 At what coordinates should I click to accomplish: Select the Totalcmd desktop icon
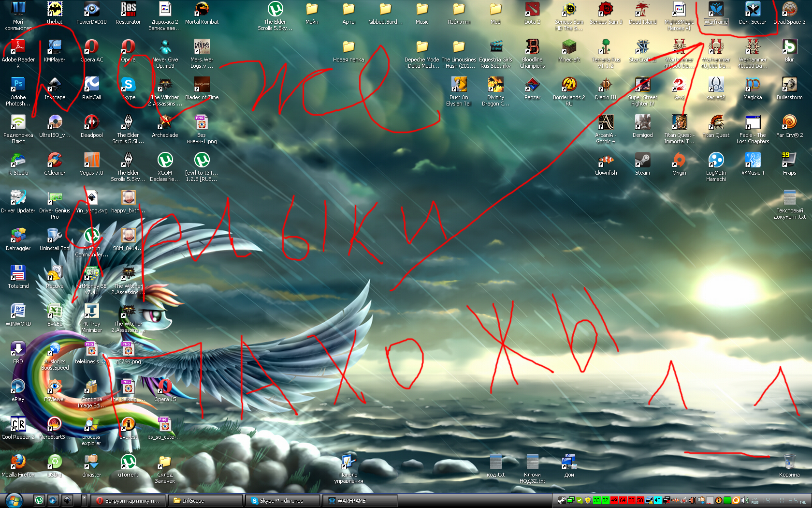click(18, 277)
